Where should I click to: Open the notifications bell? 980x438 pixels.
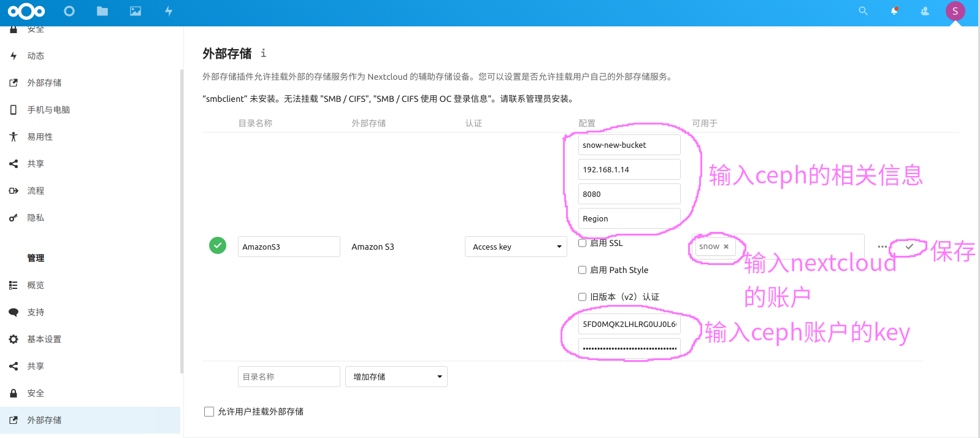pos(894,11)
